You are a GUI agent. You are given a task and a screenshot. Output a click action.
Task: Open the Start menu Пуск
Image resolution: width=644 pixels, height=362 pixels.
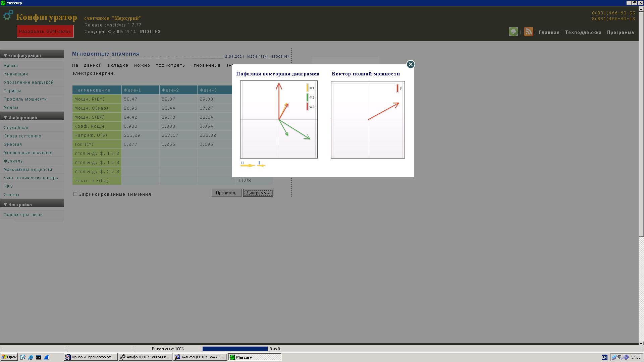pyautogui.click(x=9, y=357)
